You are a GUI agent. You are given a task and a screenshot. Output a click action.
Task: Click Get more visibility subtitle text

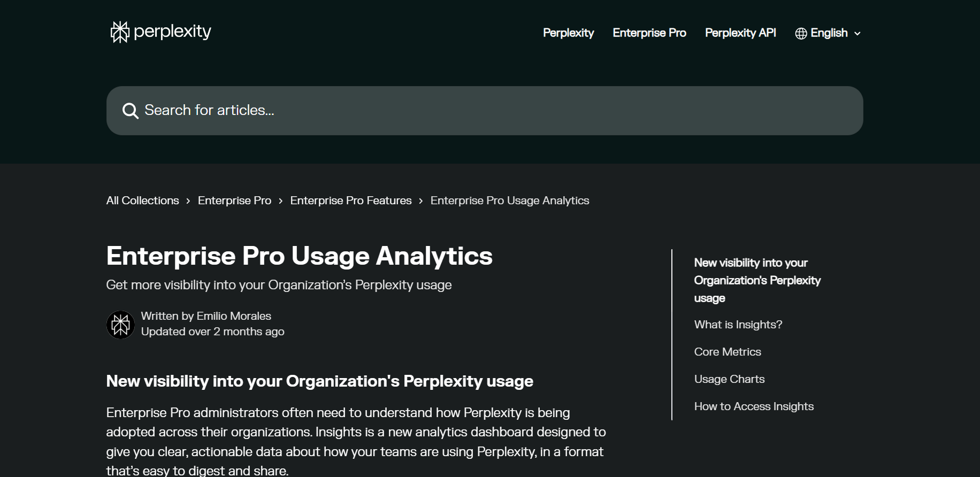click(x=279, y=285)
